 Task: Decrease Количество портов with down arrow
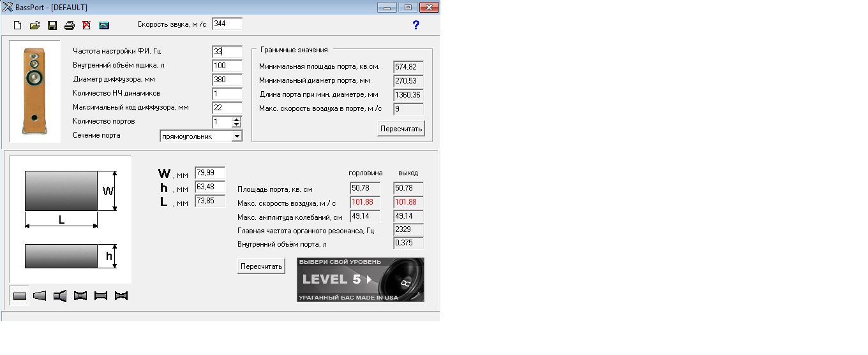(x=237, y=124)
